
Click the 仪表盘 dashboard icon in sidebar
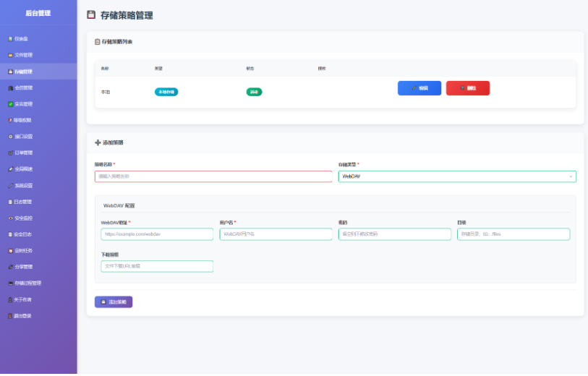point(10,38)
